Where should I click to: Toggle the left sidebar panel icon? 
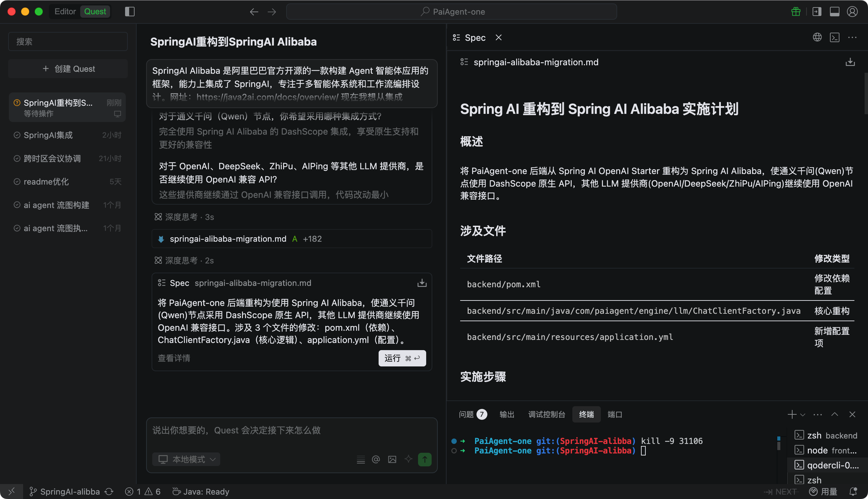click(129, 12)
